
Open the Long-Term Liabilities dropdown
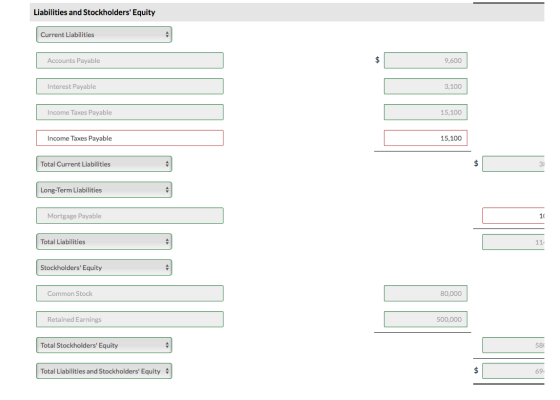[104, 190]
